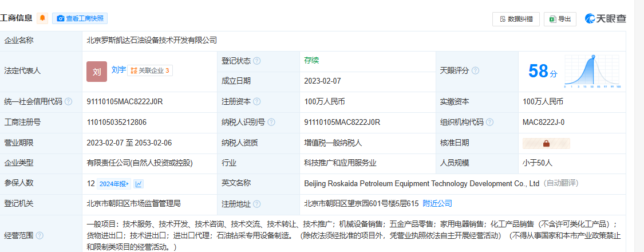The height and width of the screenshot is (252, 644).
Task: Click company name 北京罗斯凯达石油设备技术开发有限公司
Action: [152, 40]
